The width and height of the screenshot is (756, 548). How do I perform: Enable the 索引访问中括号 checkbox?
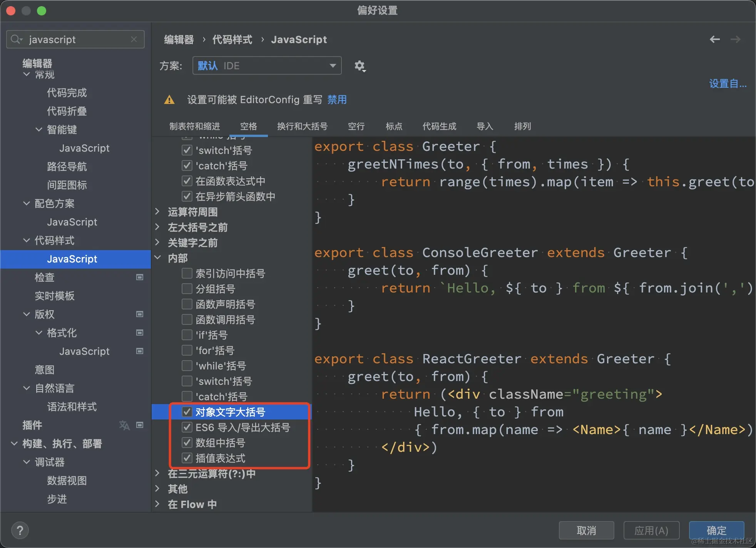187,273
